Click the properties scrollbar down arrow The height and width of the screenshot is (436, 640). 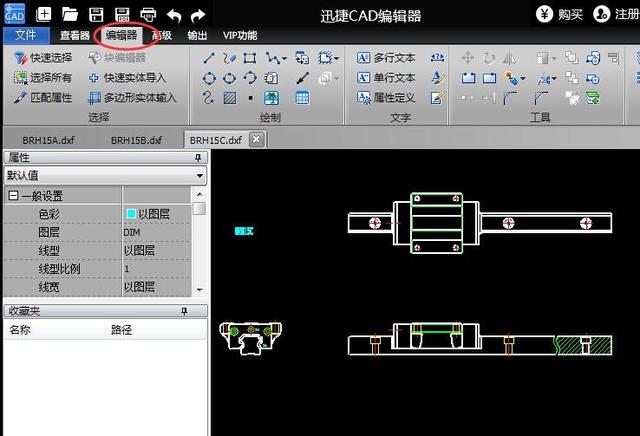[x=199, y=290]
